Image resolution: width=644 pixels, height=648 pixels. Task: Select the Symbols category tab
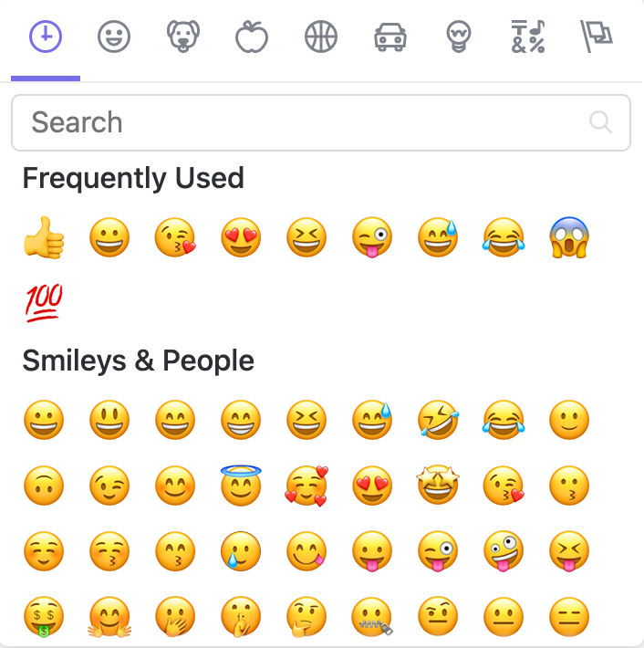pos(528,37)
